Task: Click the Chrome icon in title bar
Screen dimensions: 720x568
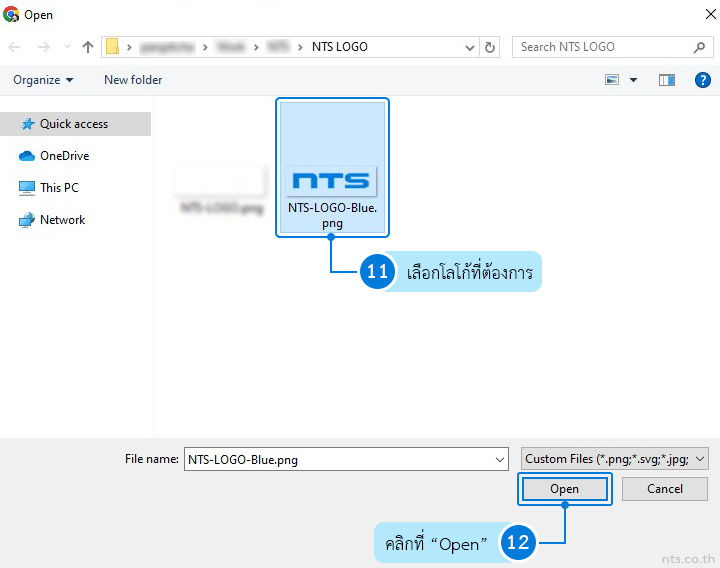Action: (x=11, y=15)
